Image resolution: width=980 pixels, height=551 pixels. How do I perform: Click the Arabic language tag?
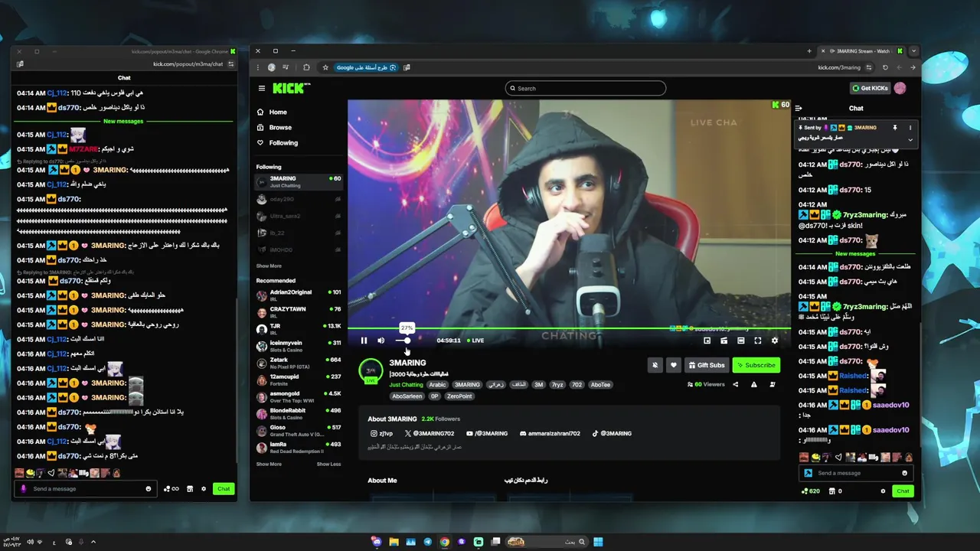(437, 385)
